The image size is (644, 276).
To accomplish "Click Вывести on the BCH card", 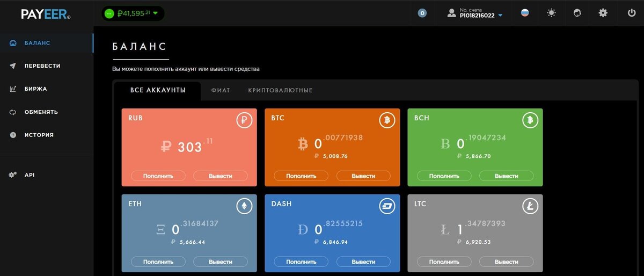I will [x=507, y=176].
